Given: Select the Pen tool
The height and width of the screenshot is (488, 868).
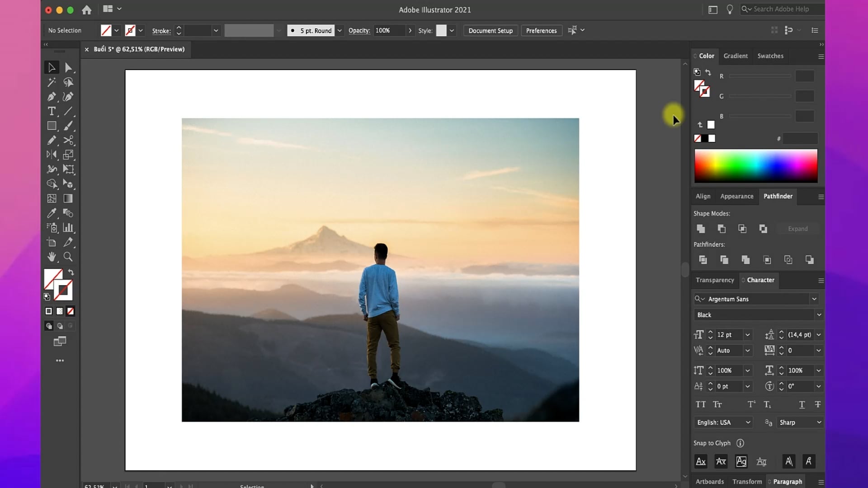Looking at the screenshot, I should pyautogui.click(x=52, y=97).
